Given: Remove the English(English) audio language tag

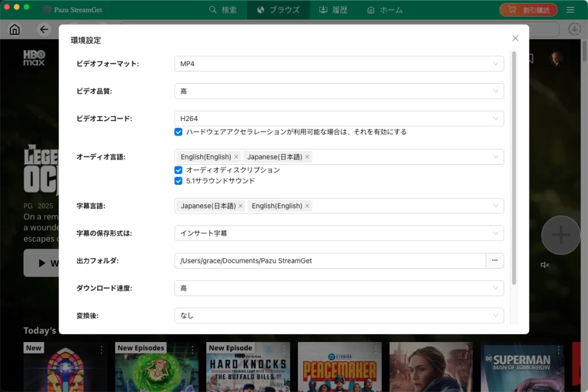Looking at the screenshot, I should [236, 157].
